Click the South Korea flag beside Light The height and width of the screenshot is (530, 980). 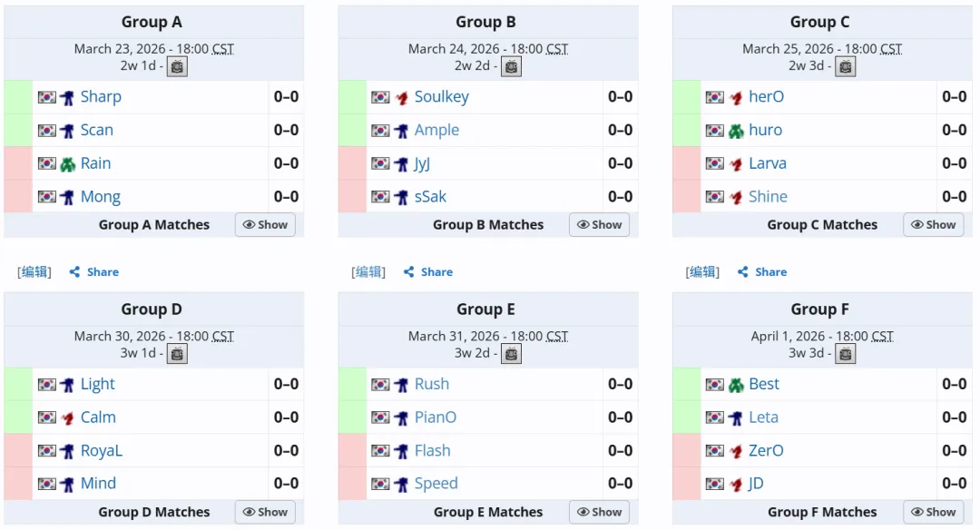click(47, 385)
